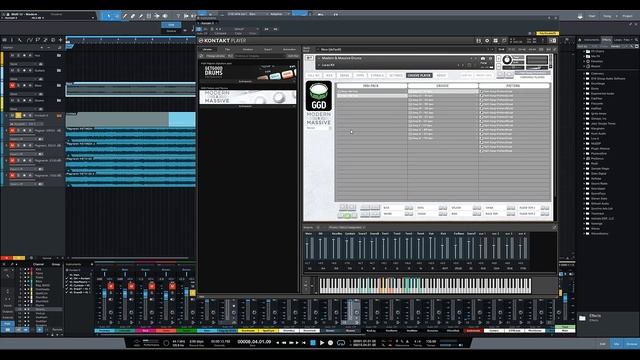
Task: Toggle the Loop button in the transport
Action: point(341,343)
